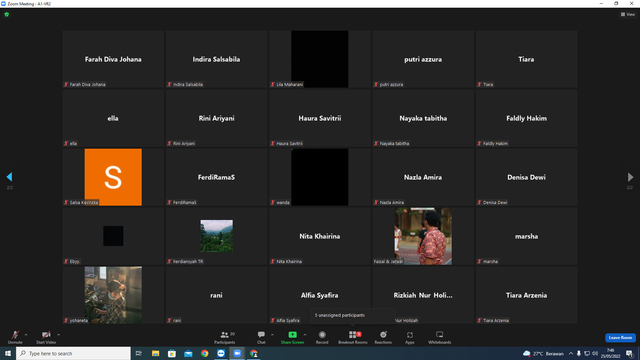640x360 pixels.
Task: Click the Haura Savitrii tile name
Action: click(320, 118)
